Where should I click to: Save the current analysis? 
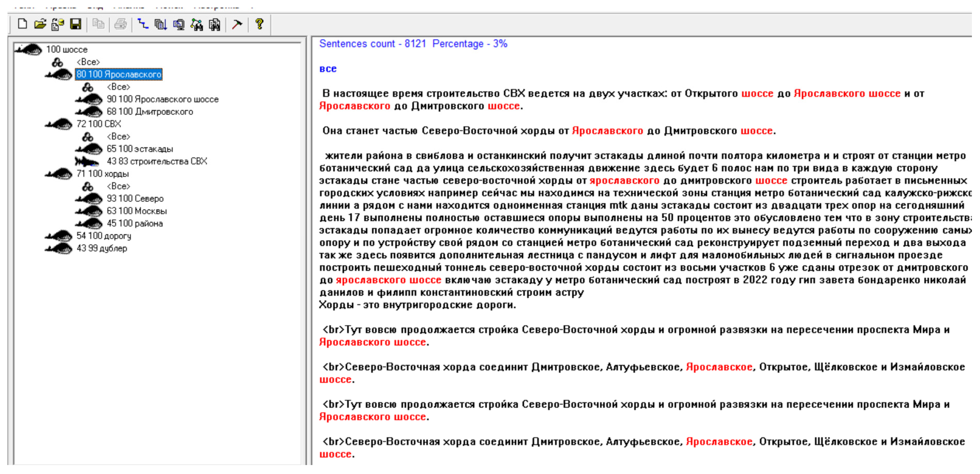coord(76,24)
